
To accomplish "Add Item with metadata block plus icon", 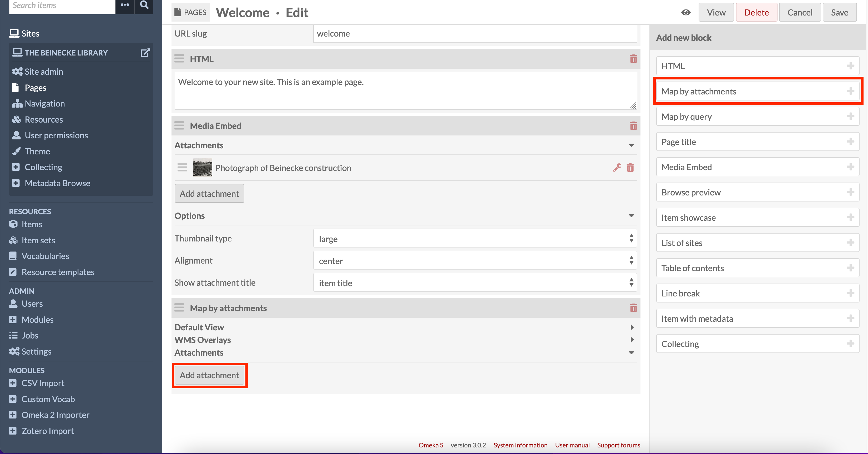I will [850, 319].
